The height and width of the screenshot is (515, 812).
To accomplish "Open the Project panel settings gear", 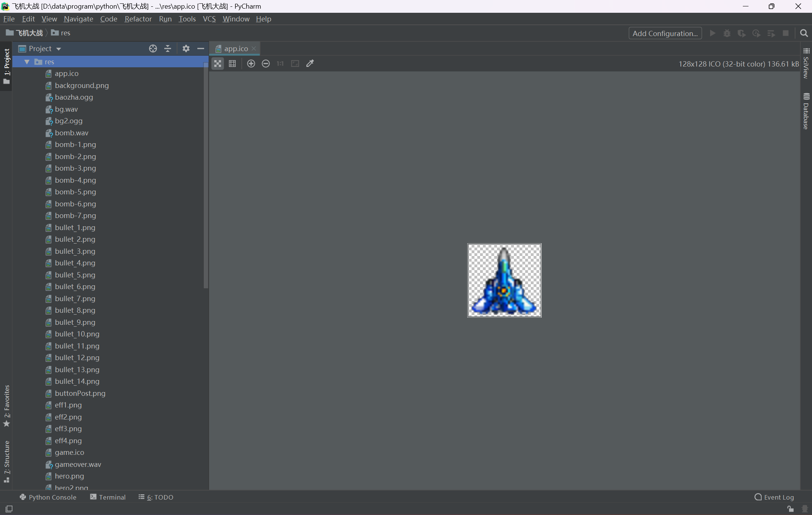I will [186, 48].
